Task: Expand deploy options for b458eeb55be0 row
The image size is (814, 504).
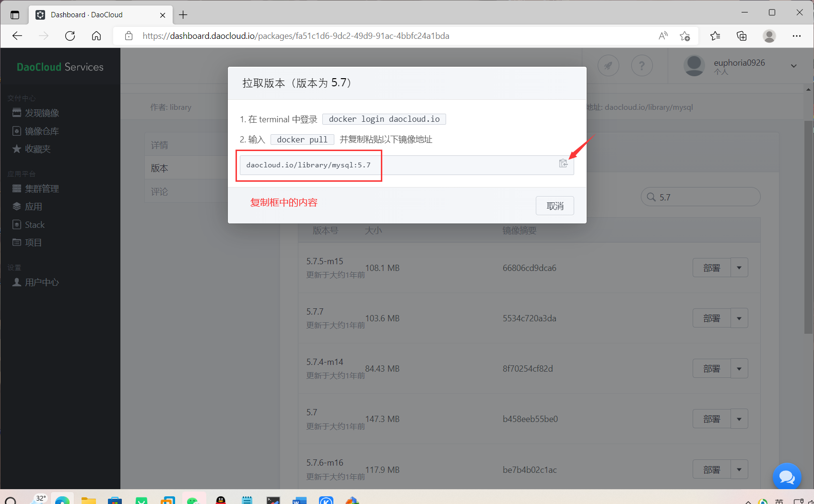Action: [739, 419]
